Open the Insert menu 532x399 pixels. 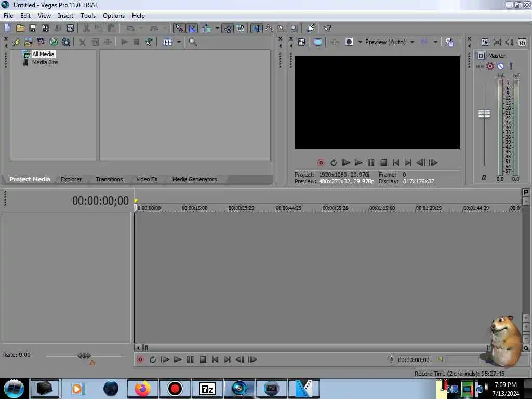point(65,16)
